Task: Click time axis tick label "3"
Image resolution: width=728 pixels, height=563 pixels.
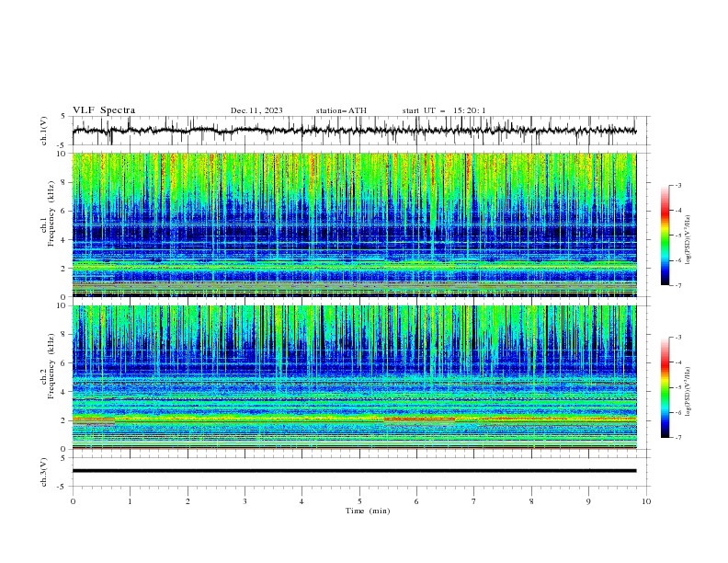Action: [245, 501]
